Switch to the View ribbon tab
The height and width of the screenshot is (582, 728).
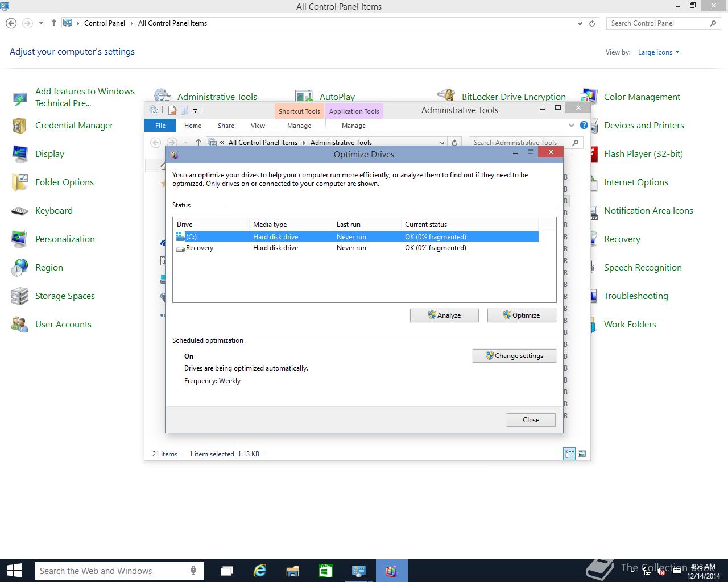(258, 126)
